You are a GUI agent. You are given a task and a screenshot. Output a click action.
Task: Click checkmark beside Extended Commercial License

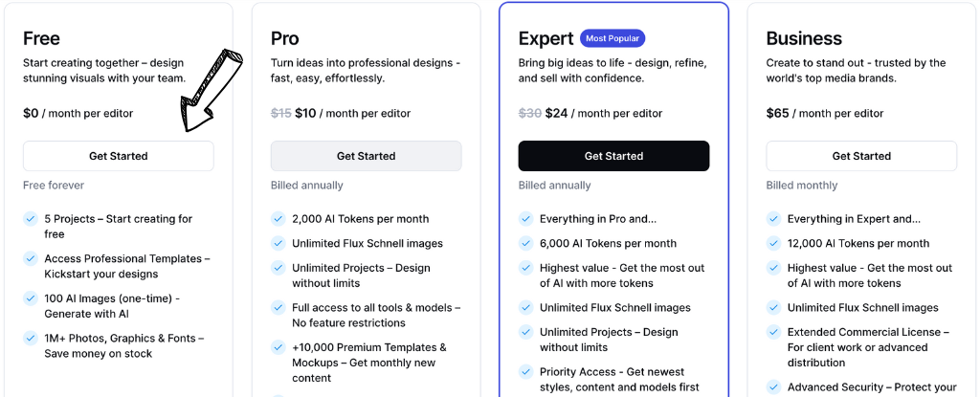(774, 332)
